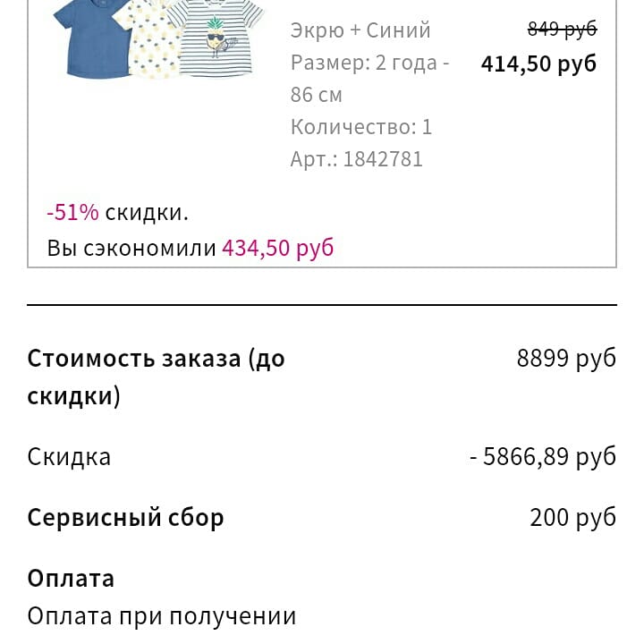Viewport: 644px width, 644px height.
Task: Click the color text 'Экрю + Синий'
Action: [x=360, y=30]
